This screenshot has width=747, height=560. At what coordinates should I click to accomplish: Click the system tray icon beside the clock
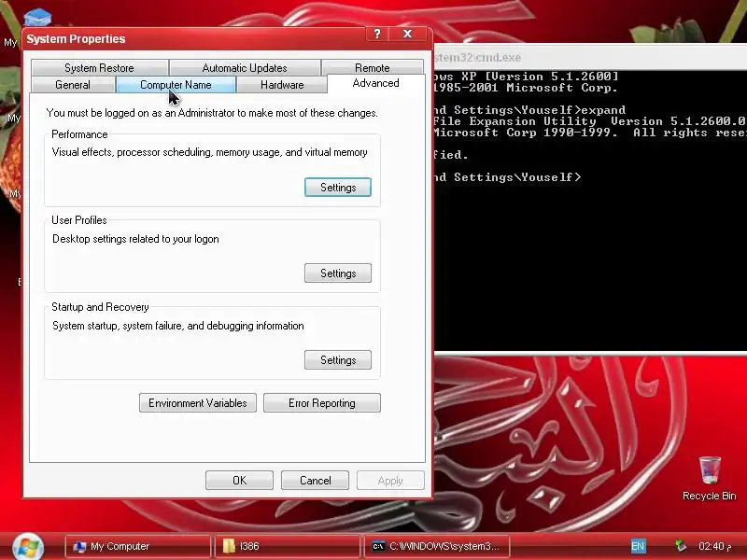pyautogui.click(x=681, y=546)
